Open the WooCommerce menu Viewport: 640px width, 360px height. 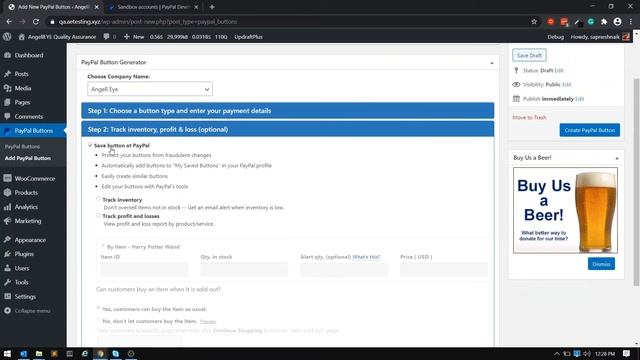click(x=34, y=178)
